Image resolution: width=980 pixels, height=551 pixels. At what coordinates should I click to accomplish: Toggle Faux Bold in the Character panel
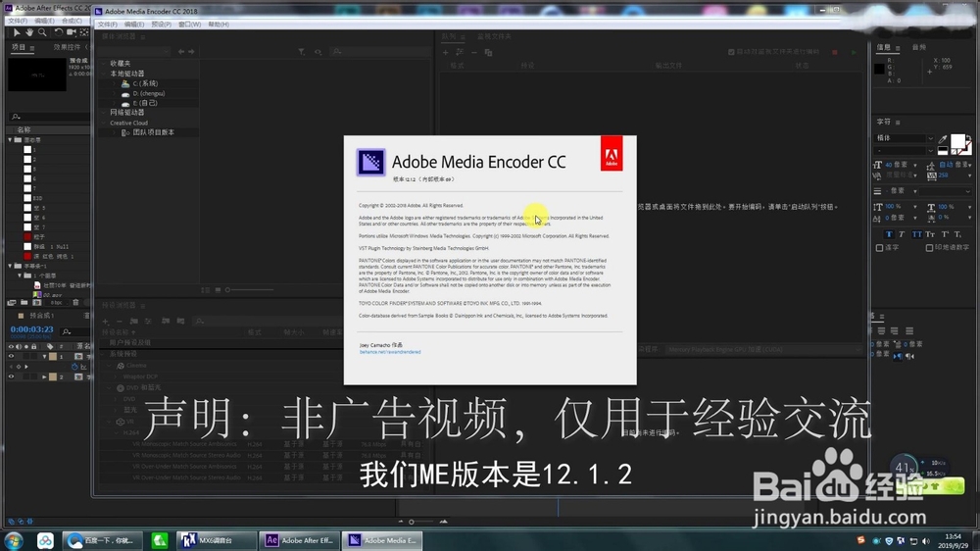(889, 234)
